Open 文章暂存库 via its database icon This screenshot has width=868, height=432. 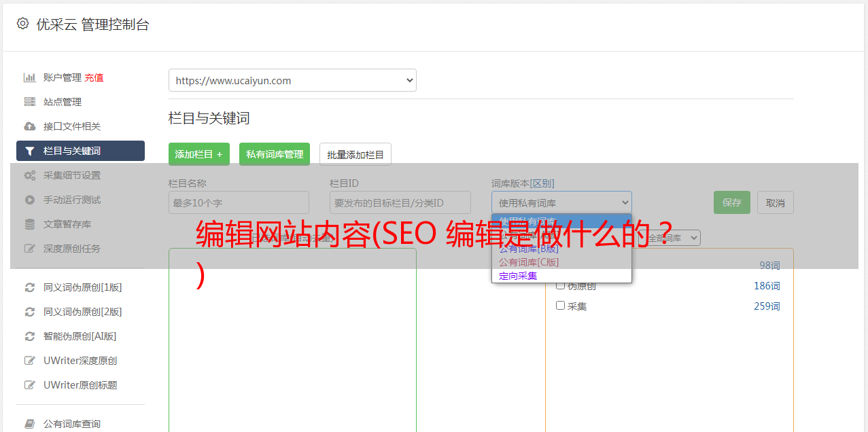coord(29,224)
